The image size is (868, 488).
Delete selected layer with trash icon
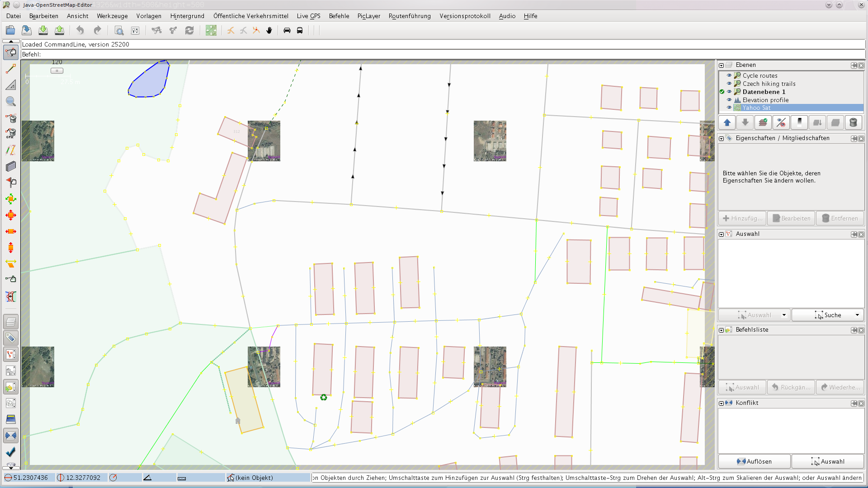tap(853, 122)
